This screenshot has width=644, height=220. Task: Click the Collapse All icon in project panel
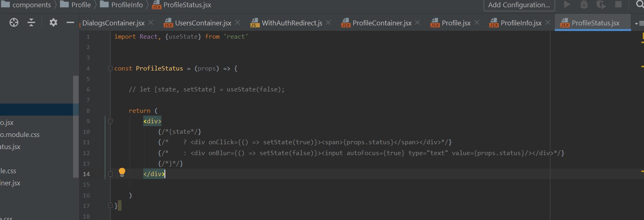click(31, 23)
